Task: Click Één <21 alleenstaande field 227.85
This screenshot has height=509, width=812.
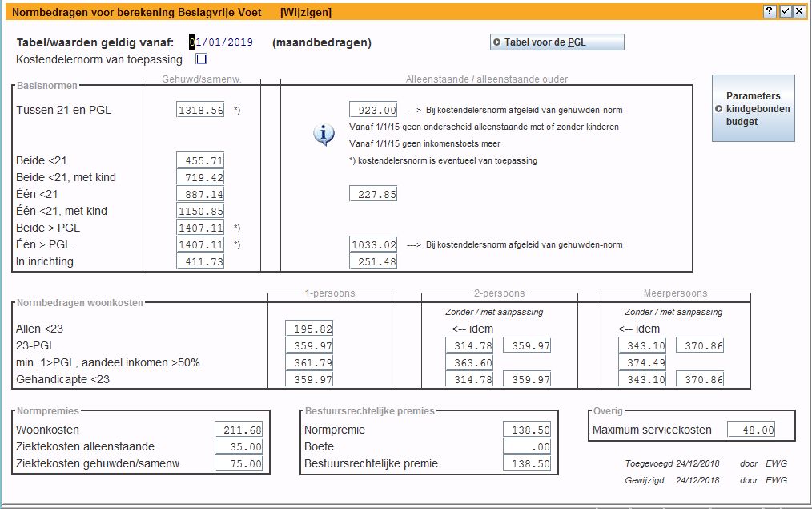Action: click(373, 194)
